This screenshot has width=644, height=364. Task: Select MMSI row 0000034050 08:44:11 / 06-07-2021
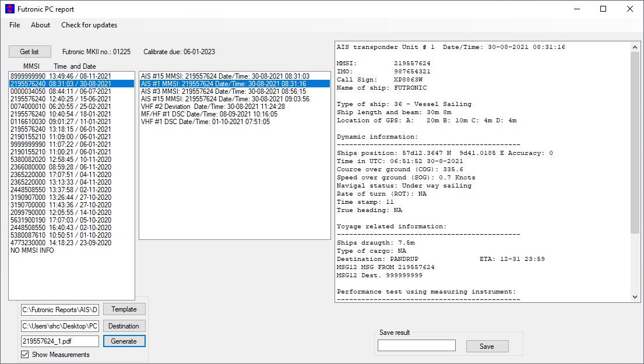(72, 91)
